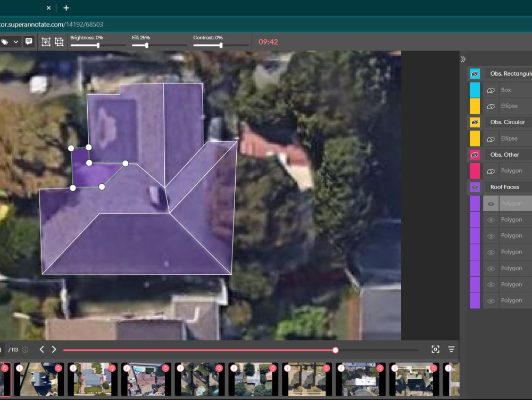Click the fit-image-to-screen icon
This screenshot has height=400, width=532.
[x=46, y=42]
